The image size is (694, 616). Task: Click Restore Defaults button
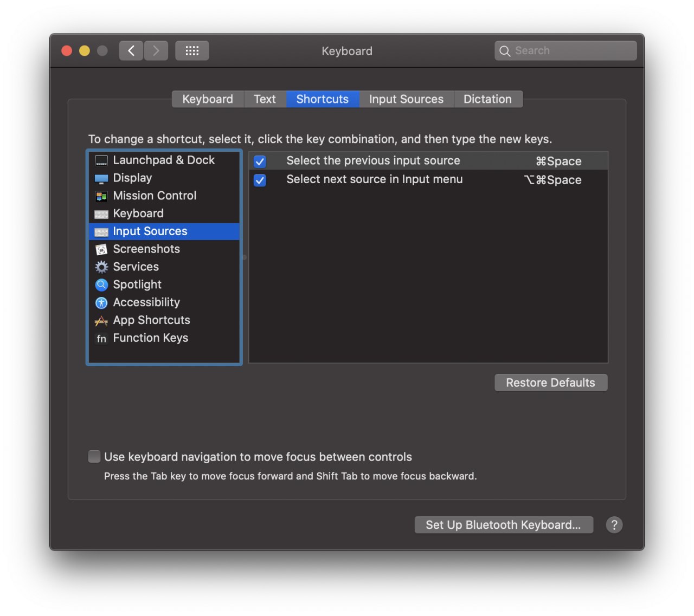pos(551,383)
